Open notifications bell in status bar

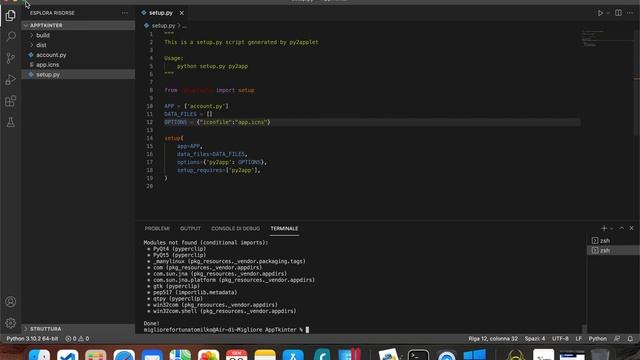coord(630,339)
